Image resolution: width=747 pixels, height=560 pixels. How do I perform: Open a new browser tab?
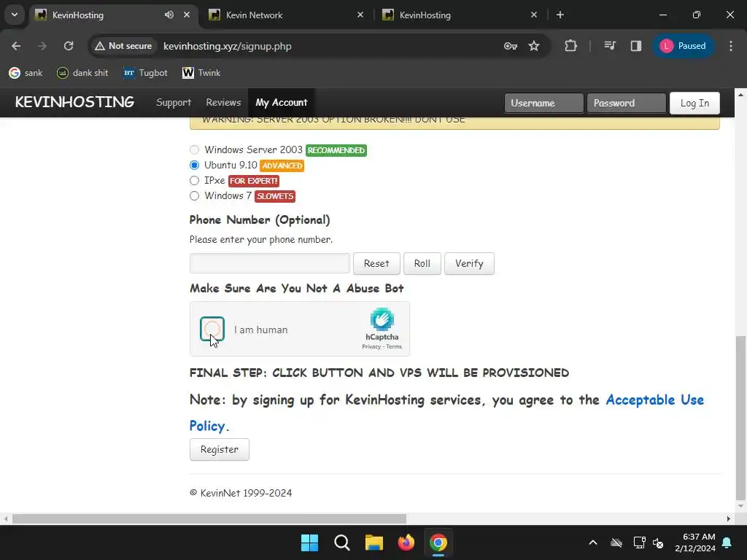(560, 15)
